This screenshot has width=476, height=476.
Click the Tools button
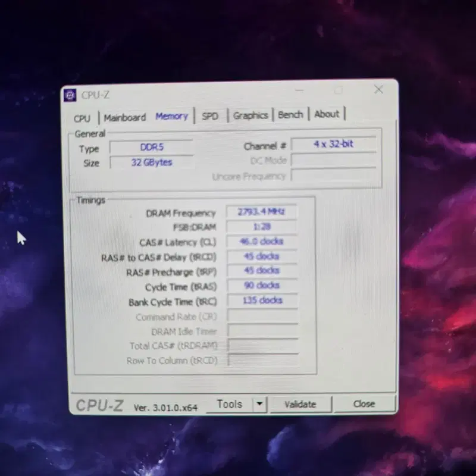coord(230,405)
